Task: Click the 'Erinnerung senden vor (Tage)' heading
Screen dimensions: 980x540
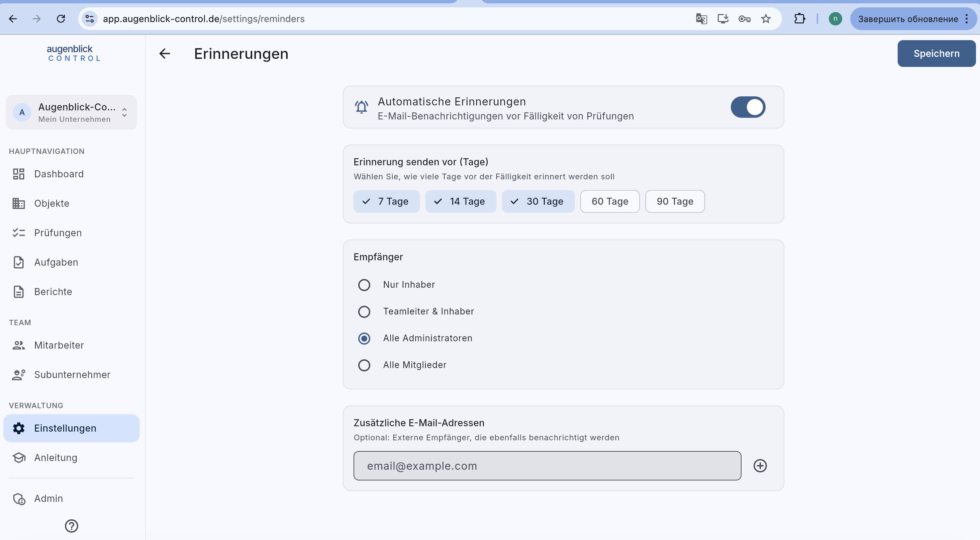Action: point(421,162)
